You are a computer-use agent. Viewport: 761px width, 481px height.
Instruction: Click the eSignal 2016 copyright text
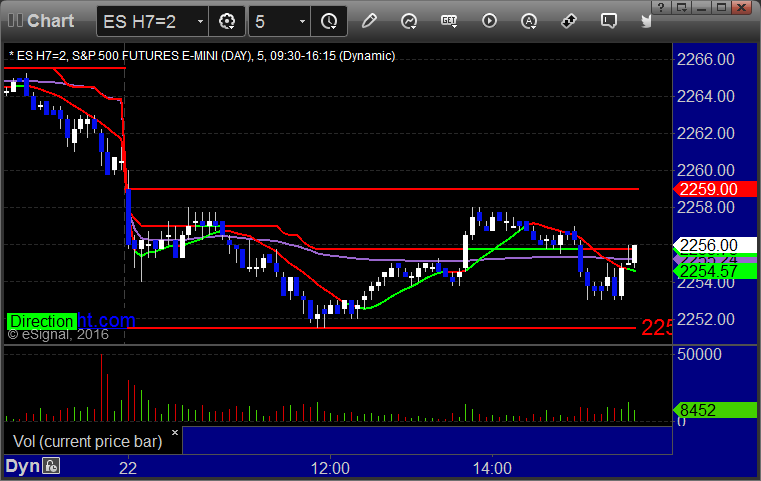[x=58, y=334]
